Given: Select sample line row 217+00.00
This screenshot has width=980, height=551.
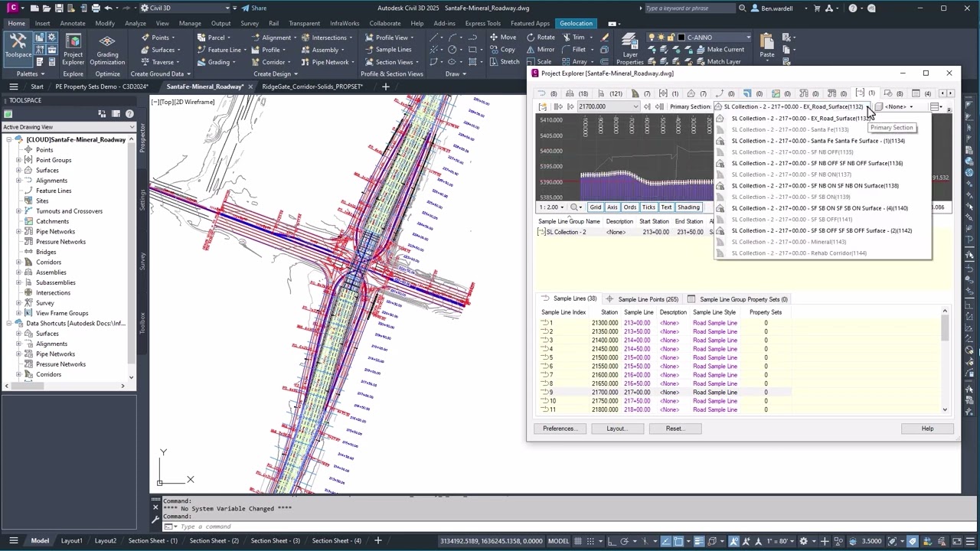Looking at the screenshot, I should (665, 393).
